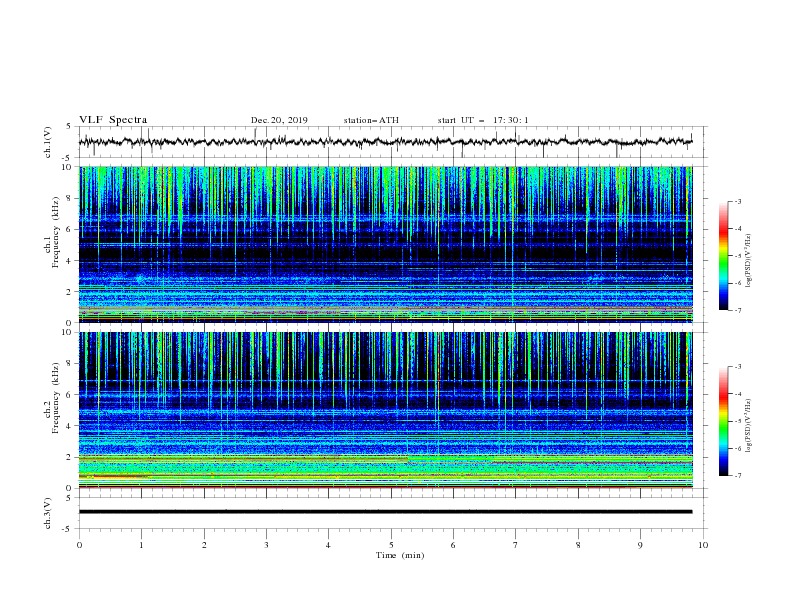Click the lower PSD color scale bar
The image size is (792, 612).
pos(723,421)
